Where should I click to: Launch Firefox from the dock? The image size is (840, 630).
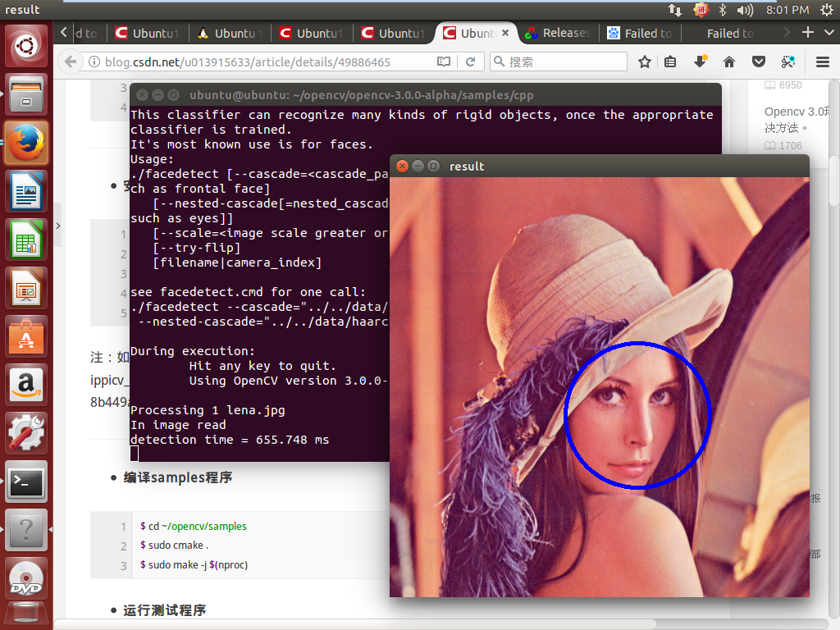click(26, 143)
